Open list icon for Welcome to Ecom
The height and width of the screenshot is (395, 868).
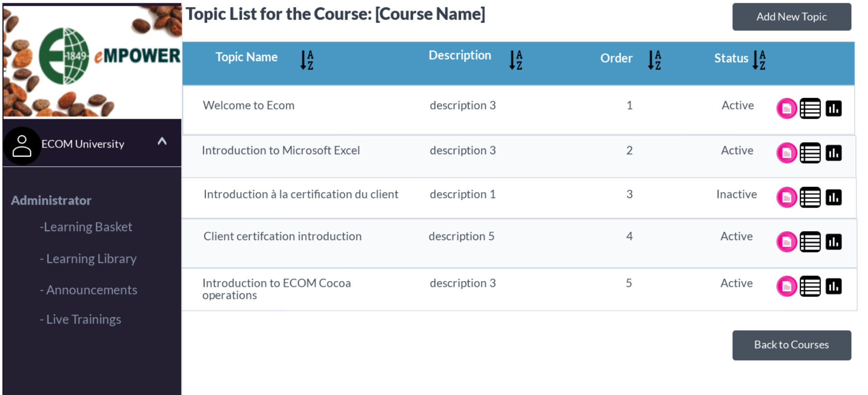[810, 109]
